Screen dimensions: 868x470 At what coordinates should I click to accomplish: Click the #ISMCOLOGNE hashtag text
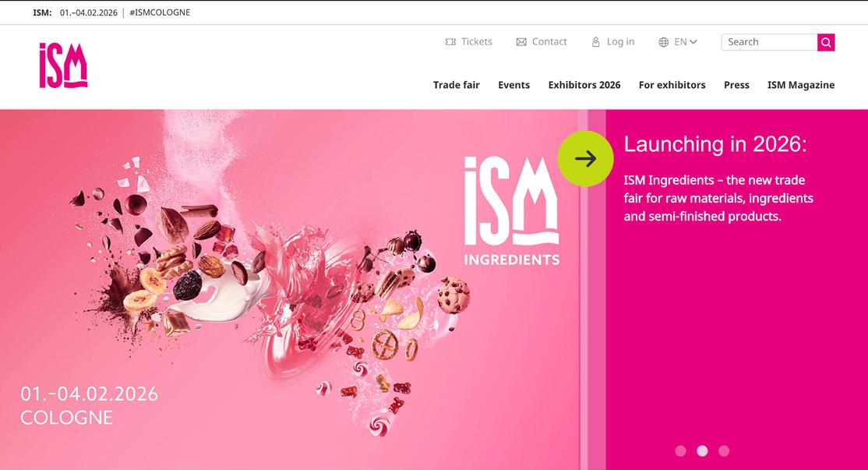[160, 12]
